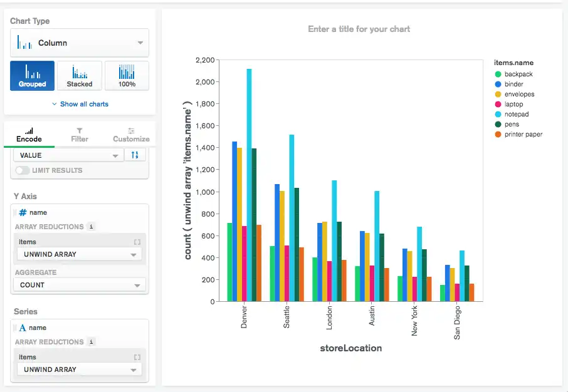Select the Grouped column chart icon
Image resolution: width=568 pixels, height=392 pixels.
coord(32,75)
